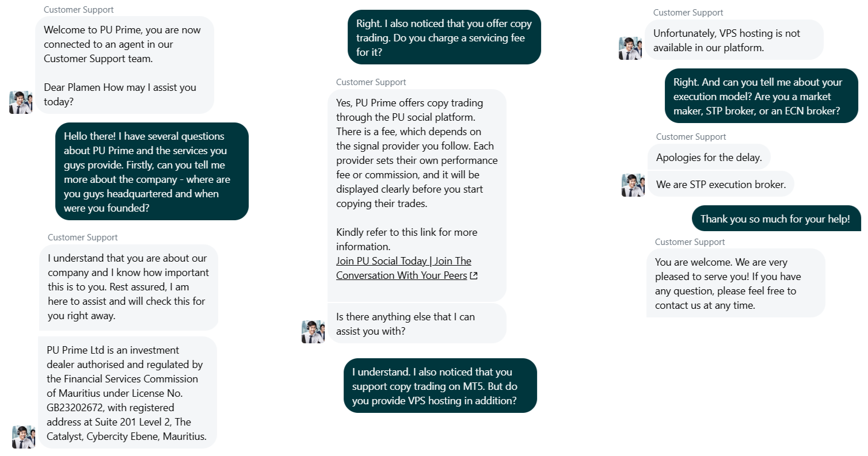Viewport: 868px width, 456px height.
Task: Click the external link icon after "Your Peers"
Action: (x=474, y=276)
